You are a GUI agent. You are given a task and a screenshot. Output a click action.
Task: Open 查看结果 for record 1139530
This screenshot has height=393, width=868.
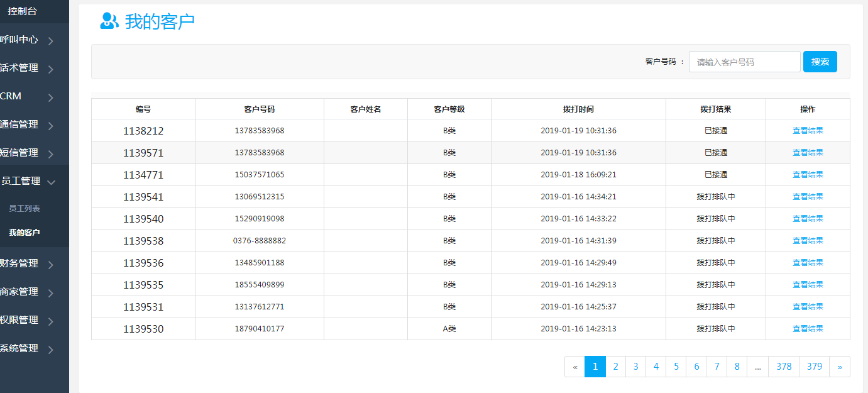808,329
